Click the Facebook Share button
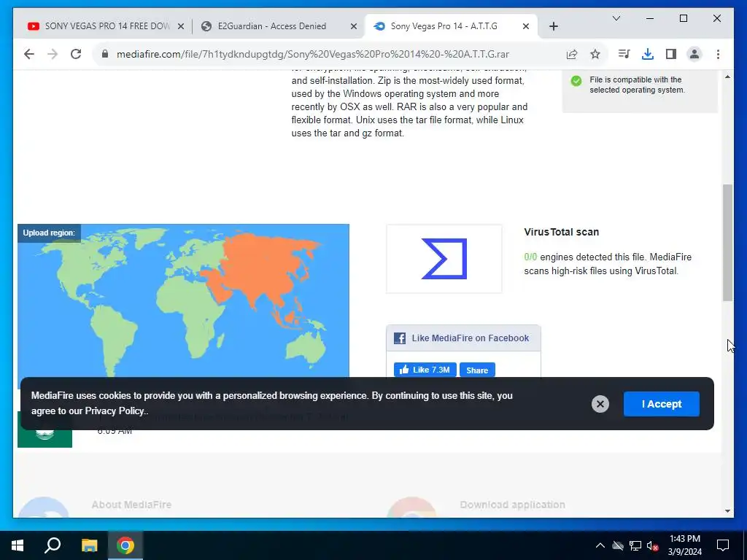This screenshot has height=560, width=747. pyautogui.click(x=477, y=370)
